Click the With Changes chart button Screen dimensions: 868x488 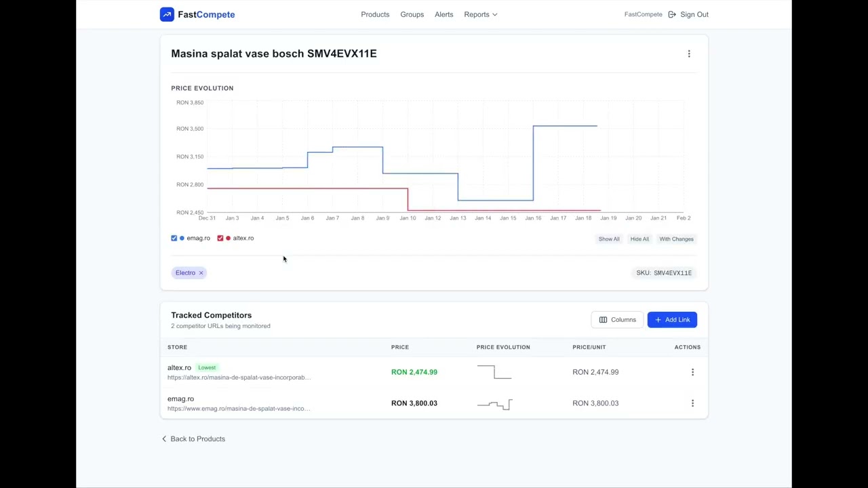[x=676, y=239]
